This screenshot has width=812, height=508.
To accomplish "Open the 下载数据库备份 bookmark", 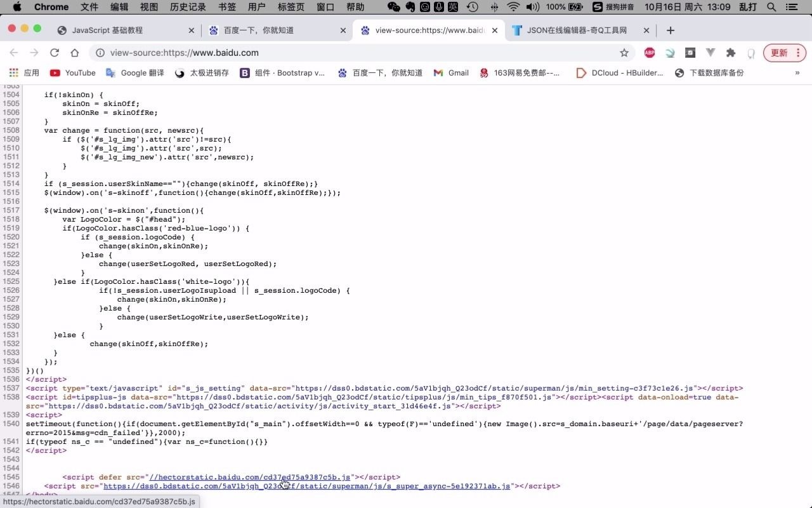I will (709, 73).
